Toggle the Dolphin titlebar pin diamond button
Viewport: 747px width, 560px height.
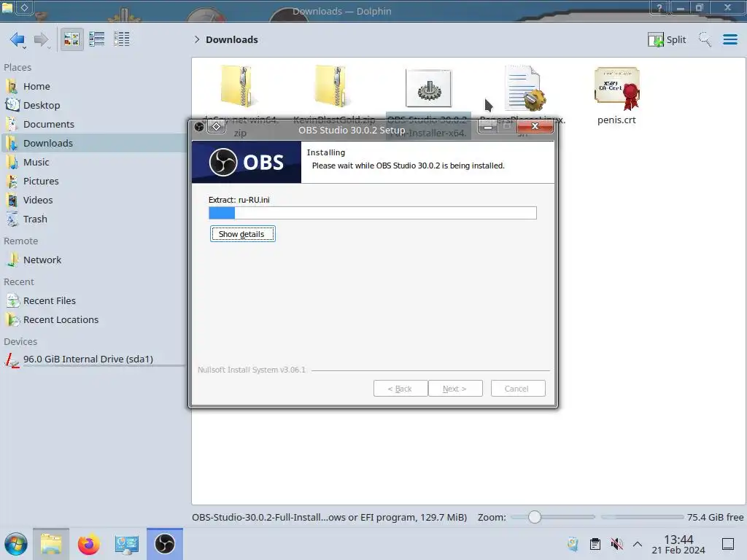(x=24, y=7)
